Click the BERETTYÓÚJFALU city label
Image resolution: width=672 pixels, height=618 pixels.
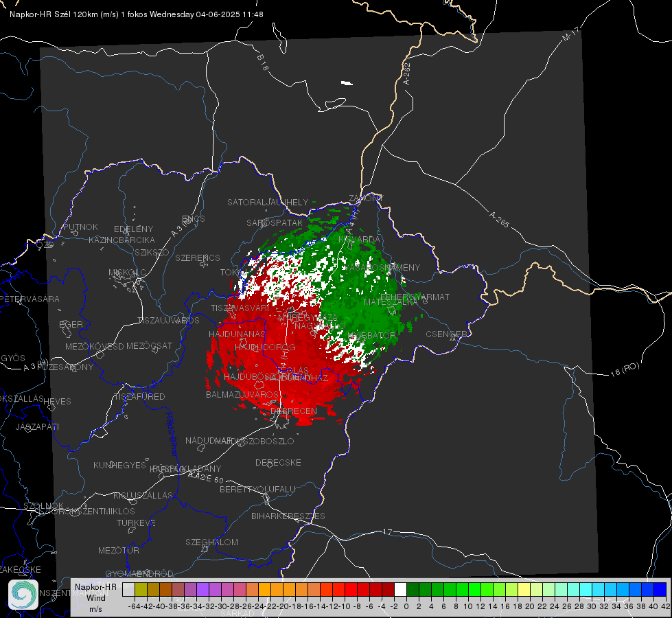click(257, 489)
